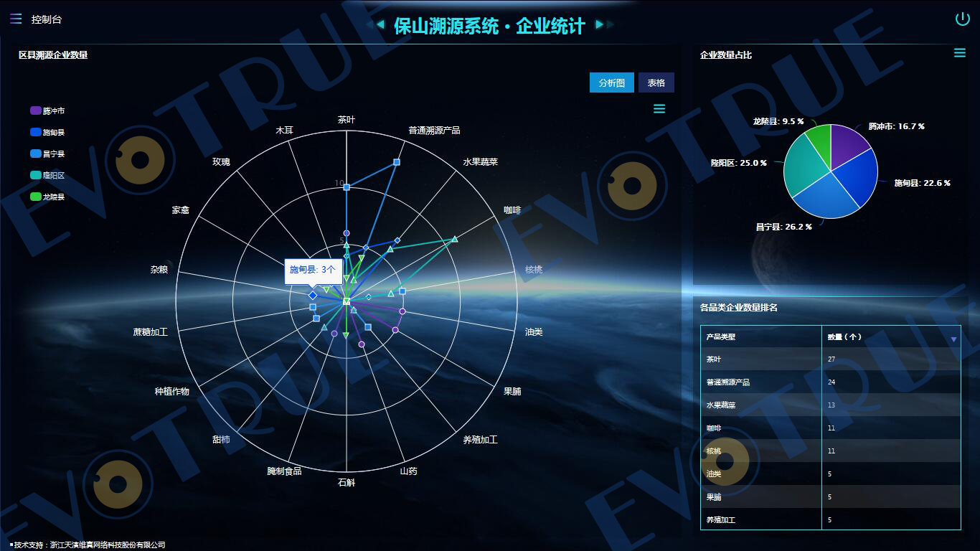This screenshot has height=551, width=980.
Task: Switch to the 表格 view
Action: [x=656, y=83]
